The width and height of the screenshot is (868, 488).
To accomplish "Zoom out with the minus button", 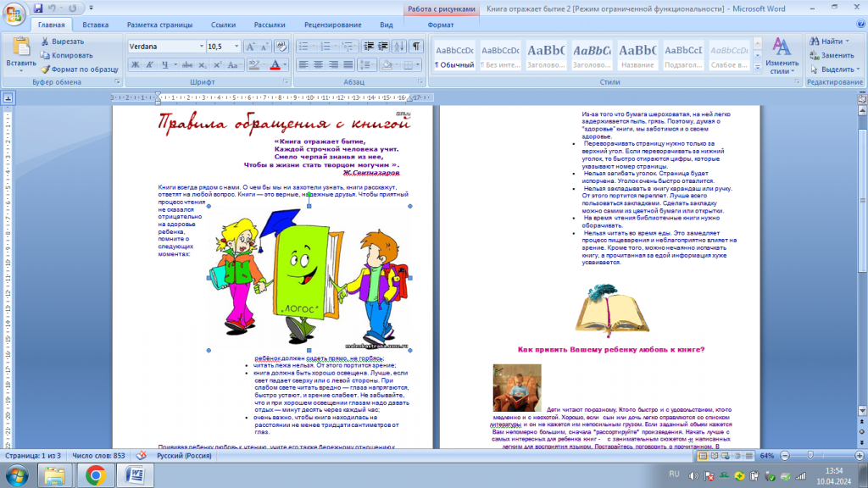I will click(x=785, y=456).
